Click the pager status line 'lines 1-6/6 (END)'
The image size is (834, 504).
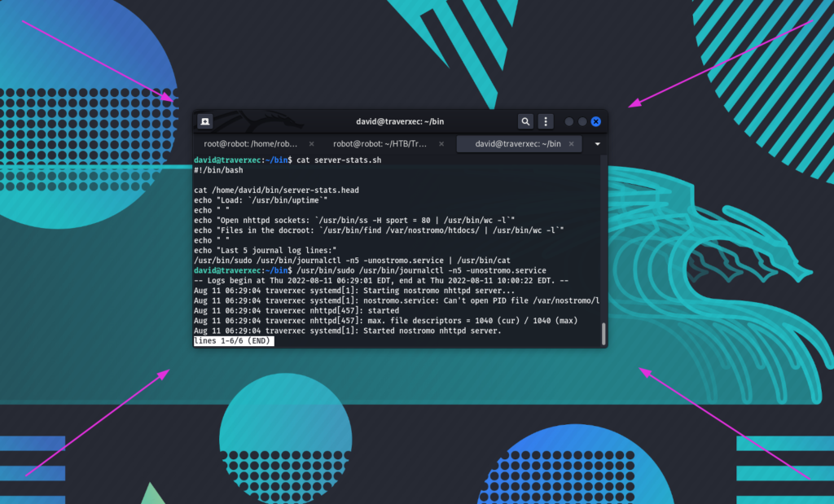click(234, 341)
